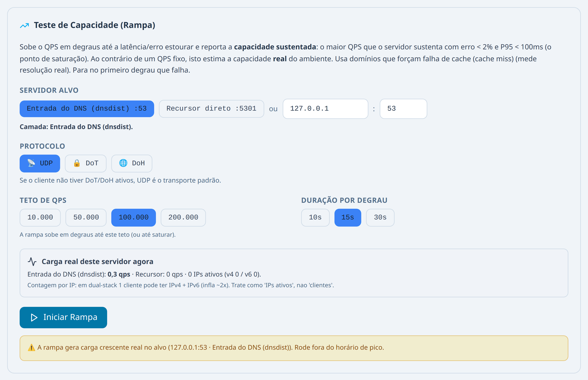Screen dimensions: 588x380
Task: Click the globe icon on DoH
Action: coord(123,163)
